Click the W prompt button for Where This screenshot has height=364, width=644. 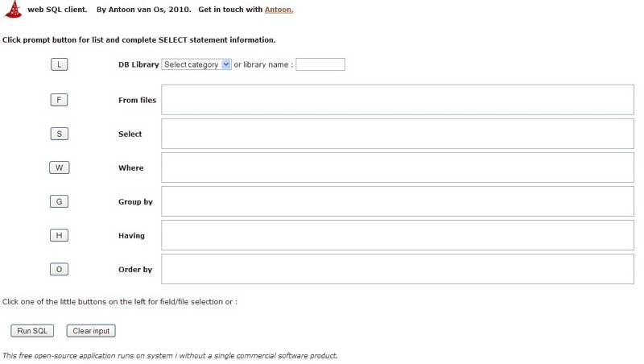point(59,168)
